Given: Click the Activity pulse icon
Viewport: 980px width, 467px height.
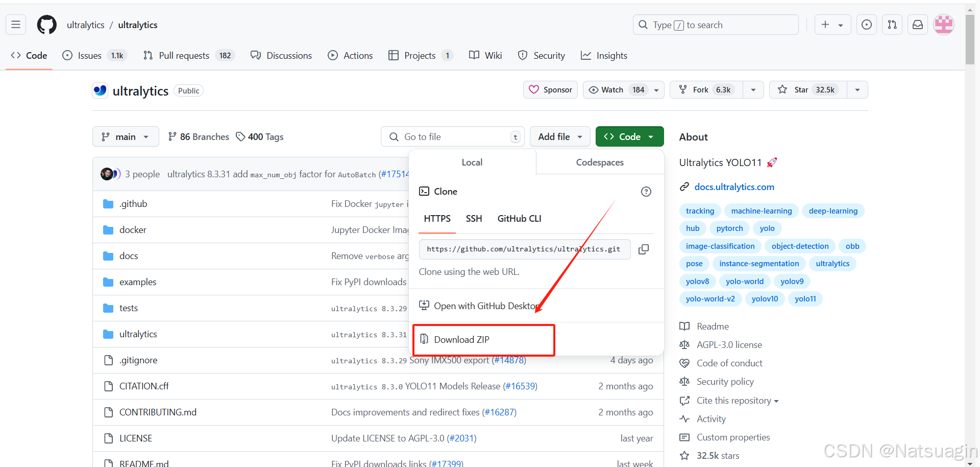Looking at the screenshot, I should [684, 419].
